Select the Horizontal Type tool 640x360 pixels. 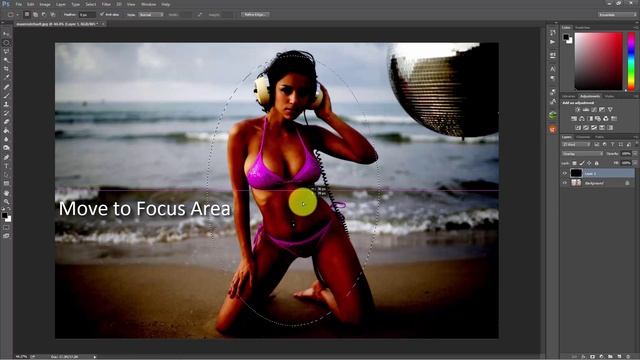click(x=6, y=166)
